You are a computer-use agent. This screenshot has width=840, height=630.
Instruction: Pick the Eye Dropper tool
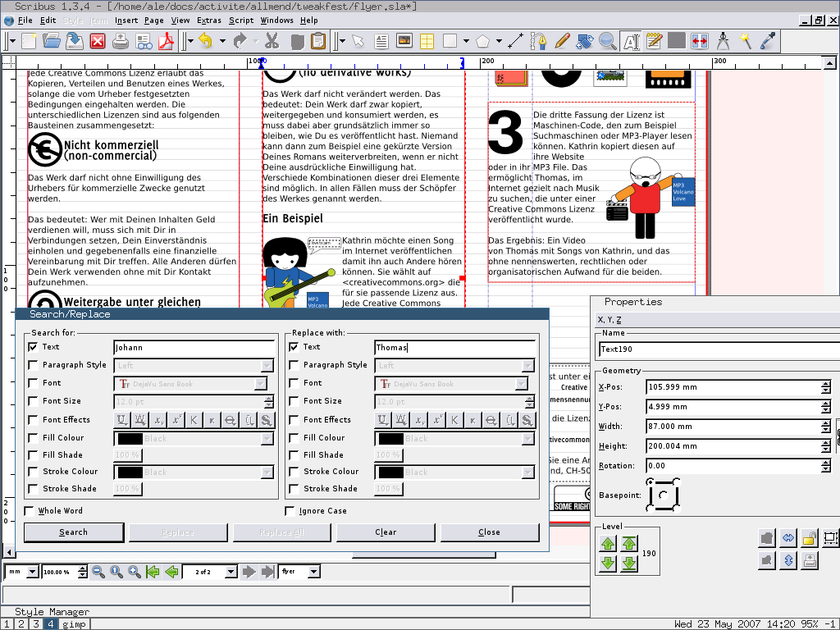(769, 40)
